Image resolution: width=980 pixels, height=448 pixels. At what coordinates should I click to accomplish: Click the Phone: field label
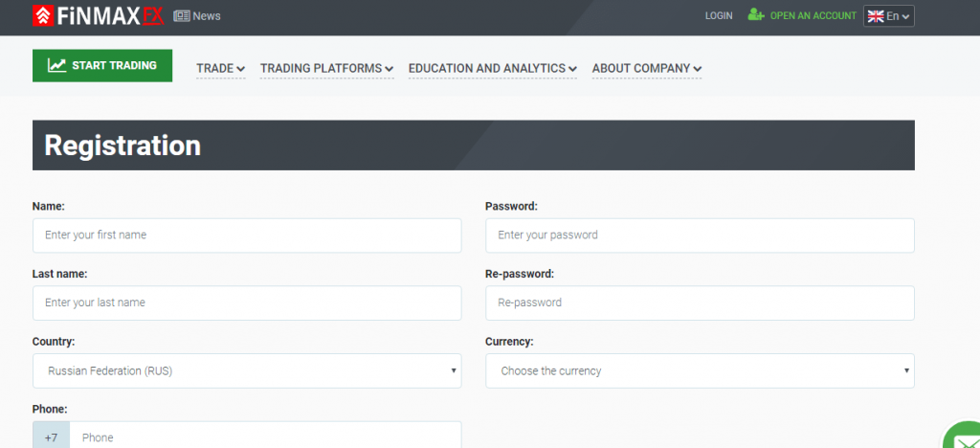tap(50, 410)
